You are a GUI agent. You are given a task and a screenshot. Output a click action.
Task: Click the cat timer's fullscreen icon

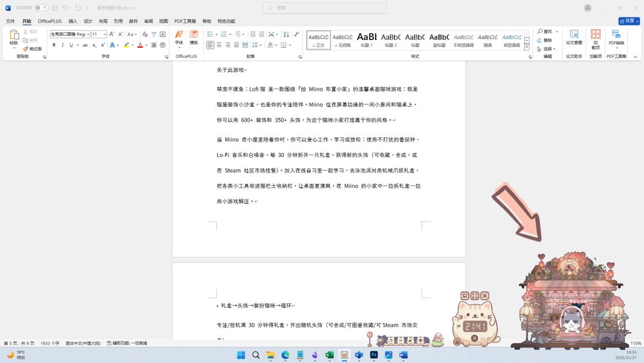pyautogui.click(x=475, y=296)
